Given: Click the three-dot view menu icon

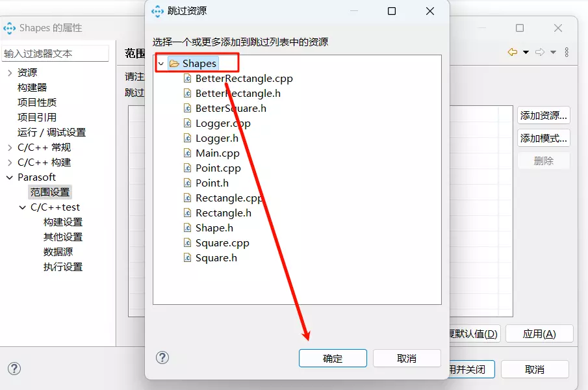Looking at the screenshot, I should (x=567, y=53).
